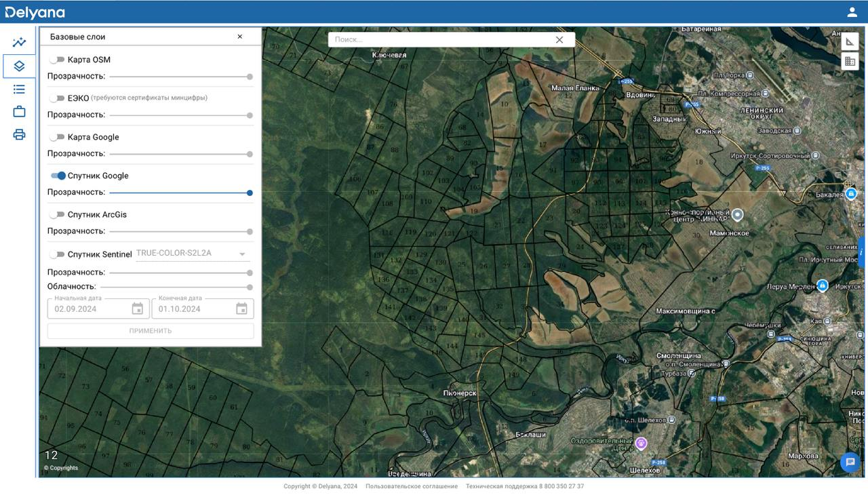Click the ПРИМЕНИТЬ button
868x495 pixels.
point(151,331)
